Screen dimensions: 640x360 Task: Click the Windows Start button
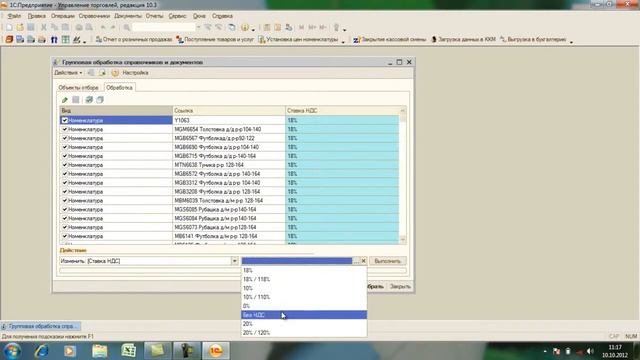(11, 351)
